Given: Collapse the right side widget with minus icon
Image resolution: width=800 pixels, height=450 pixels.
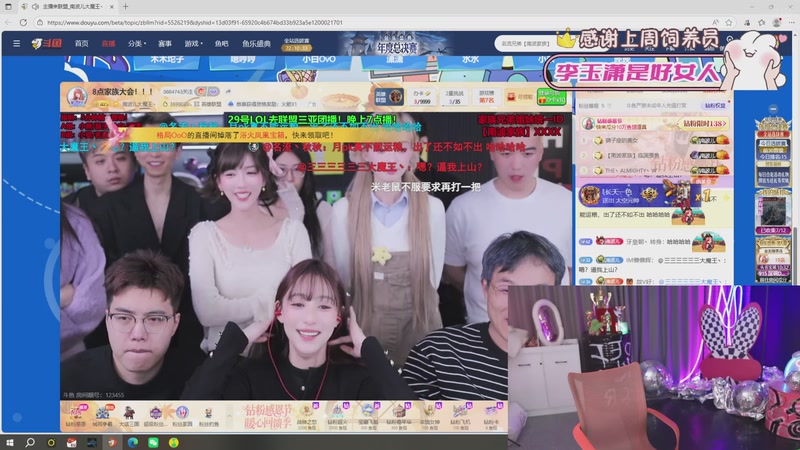Looking at the screenshot, I should tap(773, 109).
